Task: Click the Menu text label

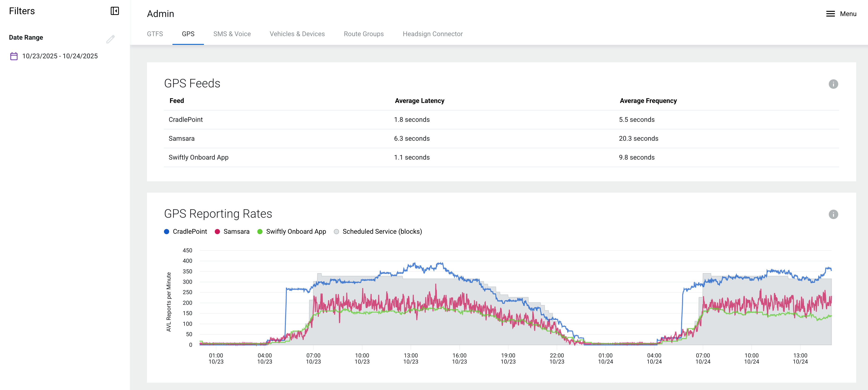Action: pos(848,14)
